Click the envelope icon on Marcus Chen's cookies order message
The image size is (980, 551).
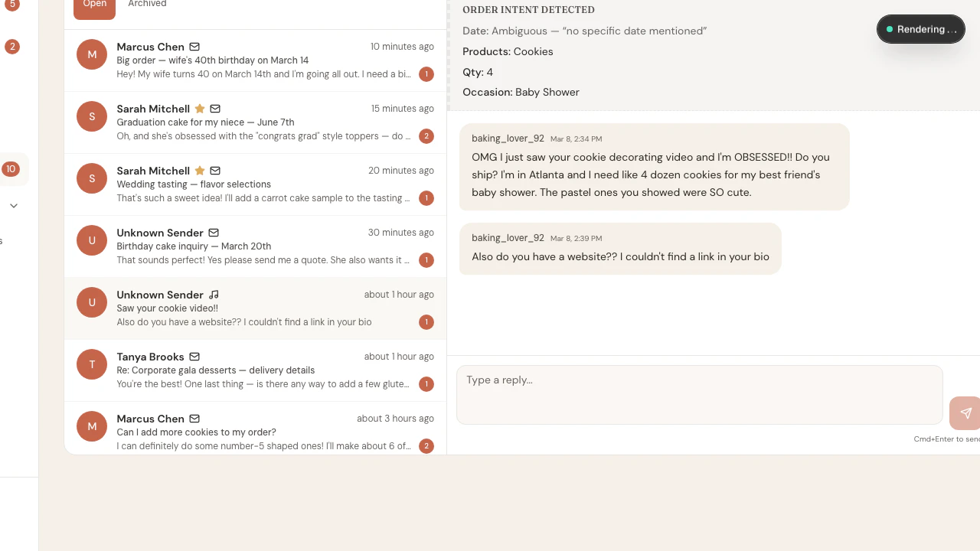point(194,419)
